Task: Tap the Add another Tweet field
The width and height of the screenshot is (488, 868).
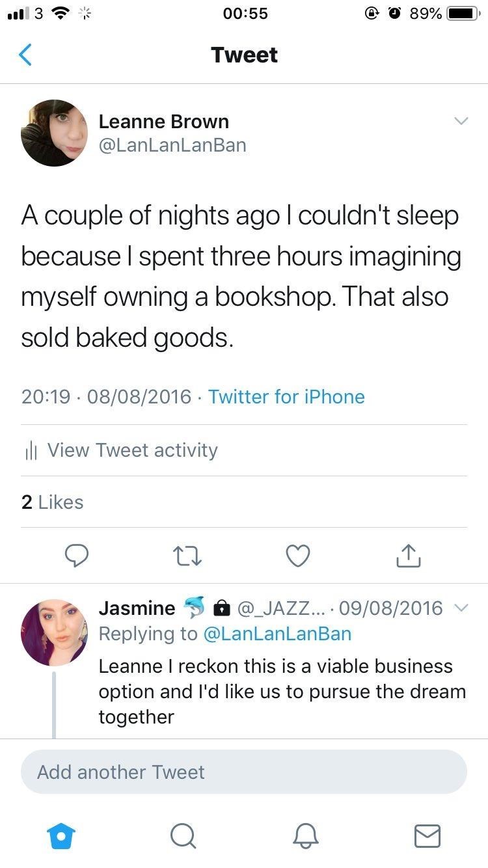Action: click(x=244, y=772)
